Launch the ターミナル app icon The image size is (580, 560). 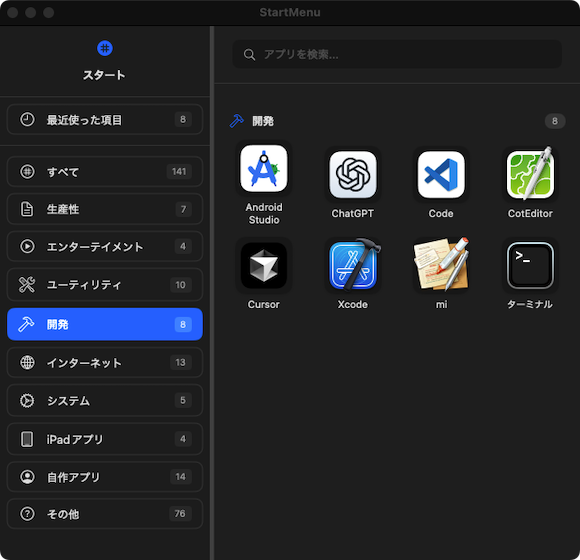[530, 266]
